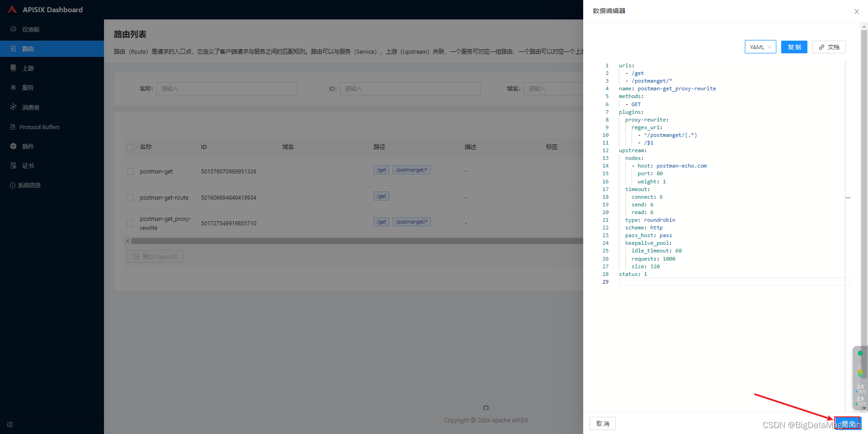Click the 名称 search input field
This screenshot has height=434, width=868.
tap(226, 89)
